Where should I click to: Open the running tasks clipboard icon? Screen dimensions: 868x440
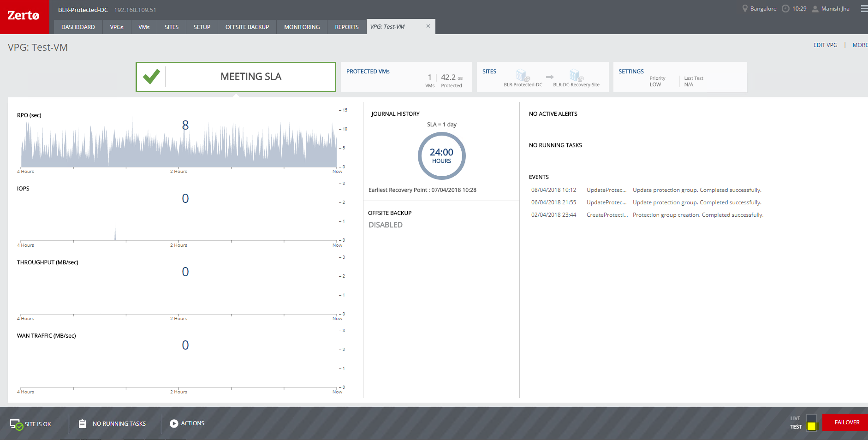coord(82,424)
